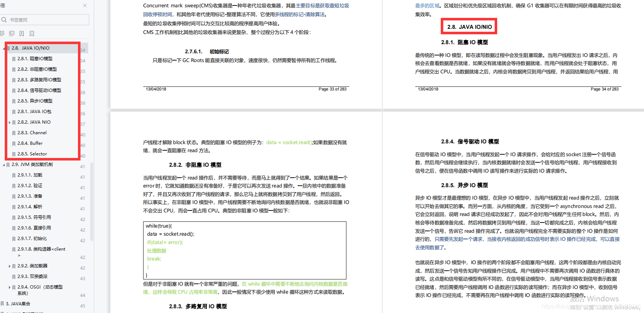Open bookmark 2.9.1.4. 解析
644x313 pixels.
[x=30, y=206]
